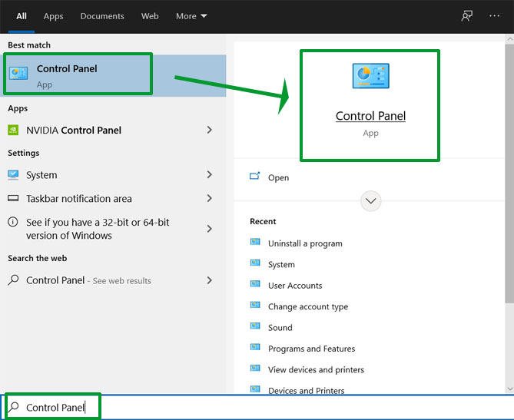This screenshot has width=514, height=420.
Task: Open the three-dot options menu
Action: click(x=494, y=15)
